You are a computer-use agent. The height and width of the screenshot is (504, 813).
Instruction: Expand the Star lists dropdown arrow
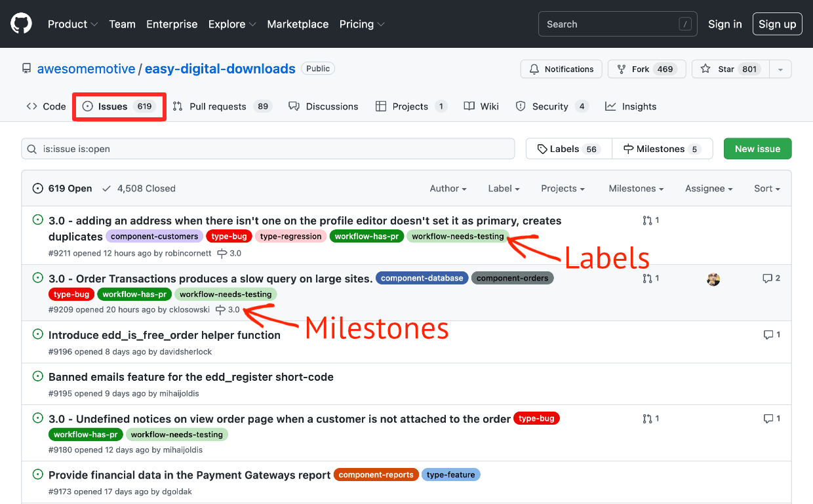click(780, 69)
